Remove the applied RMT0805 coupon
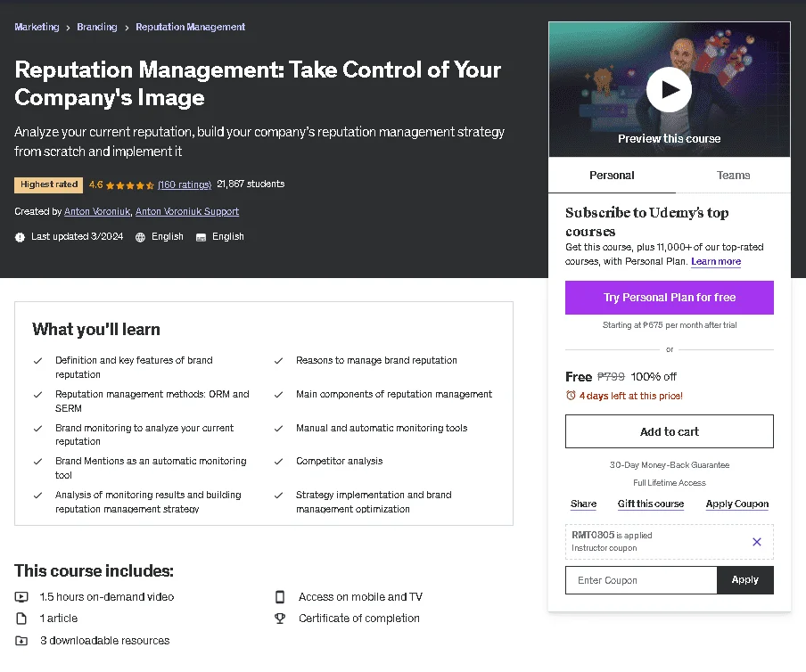806x672 pixels. [x=757, y=542]
